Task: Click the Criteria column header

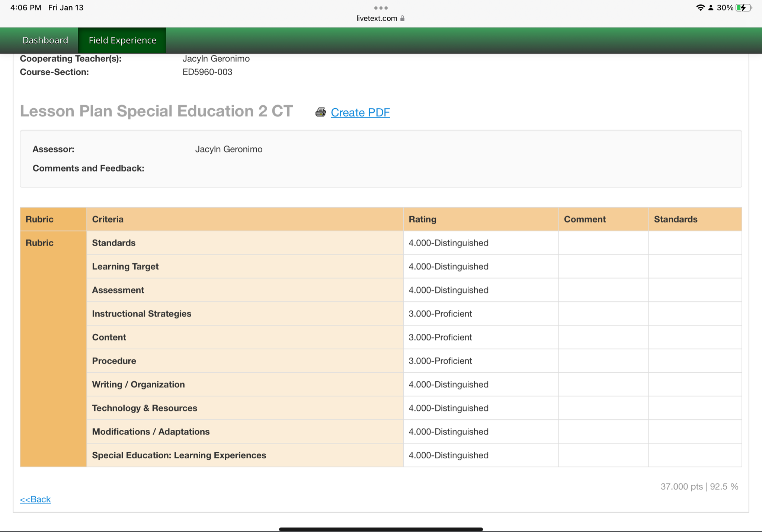Action: click(x=108, y=219)
